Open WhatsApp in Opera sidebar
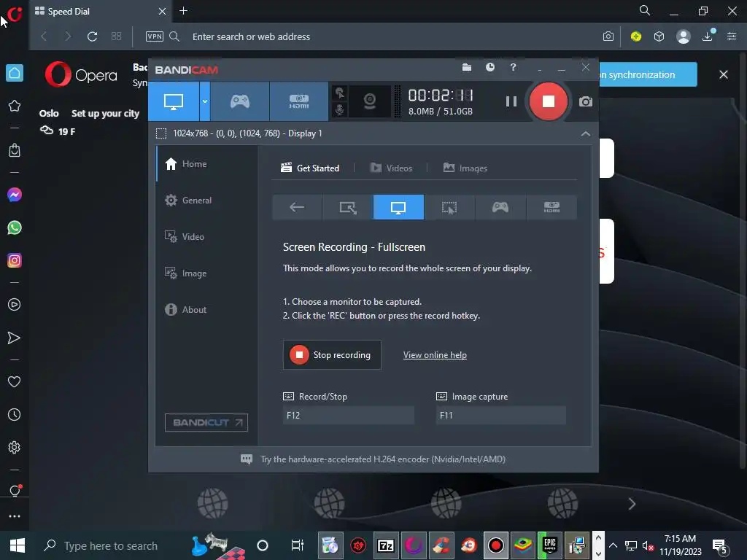 (15, 227)
